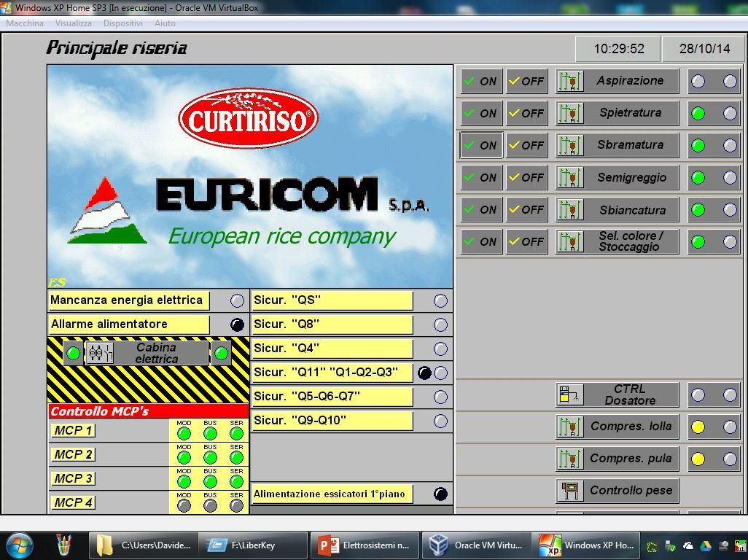The image size is (748, 560).
Task: Switch to C:\Users\Davide taskbar folder window
Action: [144, 545]
